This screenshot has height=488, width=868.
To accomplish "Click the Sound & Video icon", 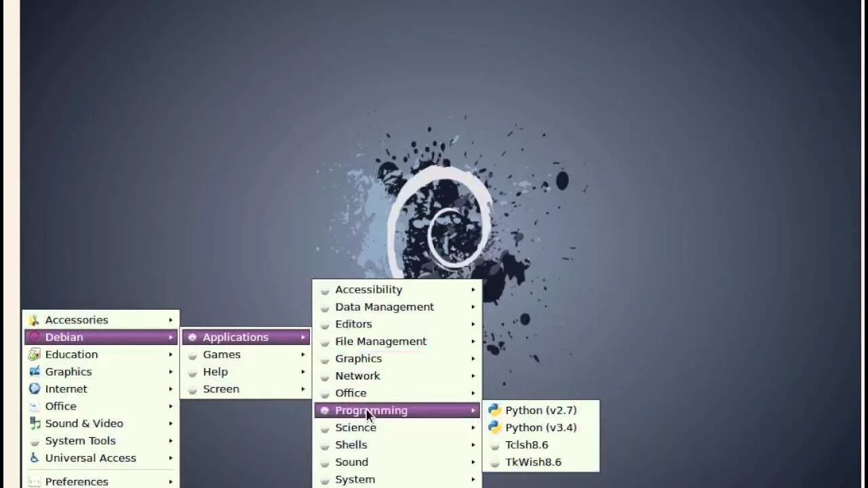I will 34,424.
